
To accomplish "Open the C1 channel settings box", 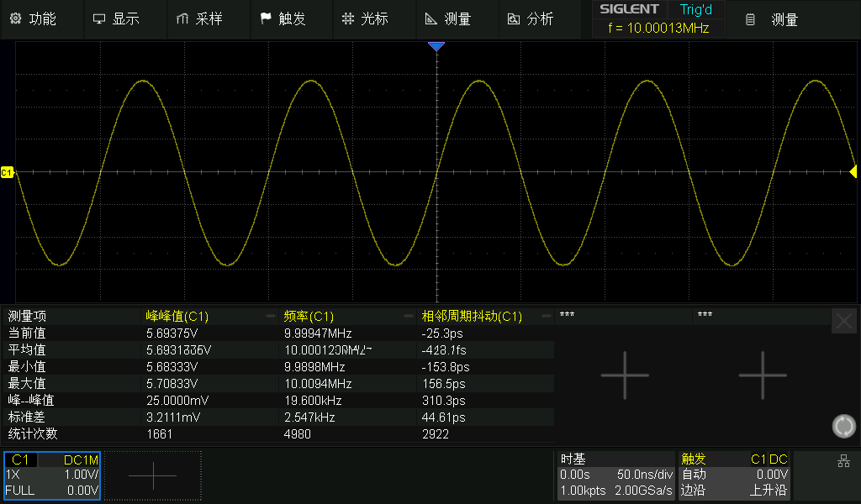I will [52, 475].
